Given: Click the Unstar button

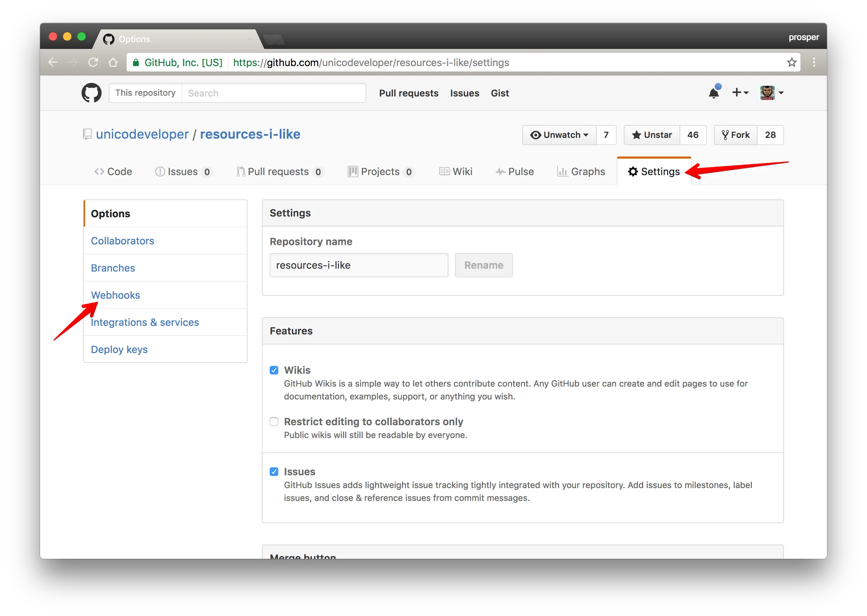Looking at the screenshot, I should coord(652,135).
